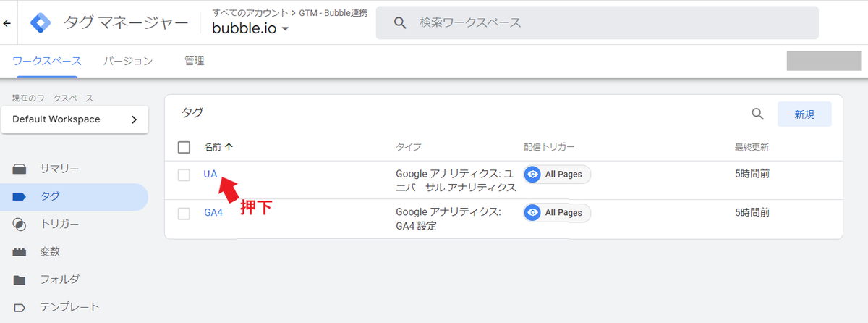
Task: Switch to the 管理 tab
Action: (195, 62)
